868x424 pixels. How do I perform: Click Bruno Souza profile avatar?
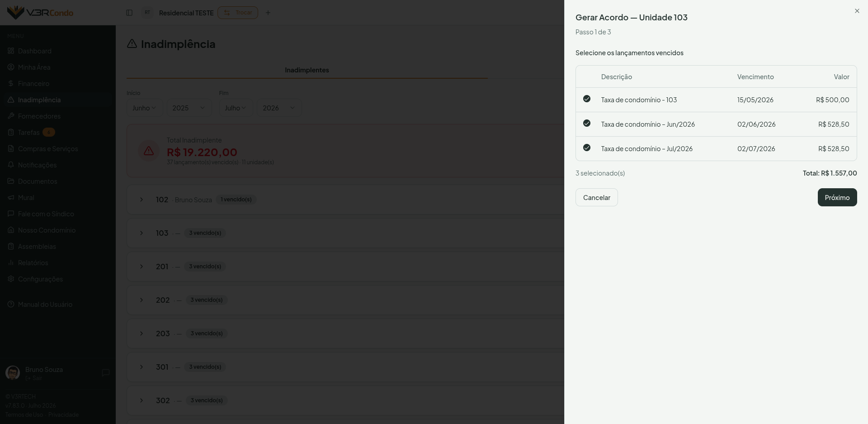(x=13, y=373)
